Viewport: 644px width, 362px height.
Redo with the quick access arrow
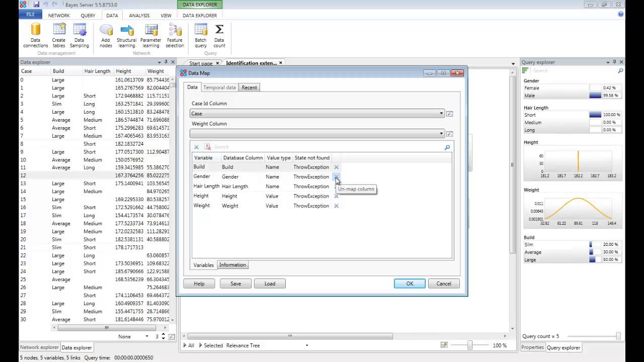(x=55, y=5)
